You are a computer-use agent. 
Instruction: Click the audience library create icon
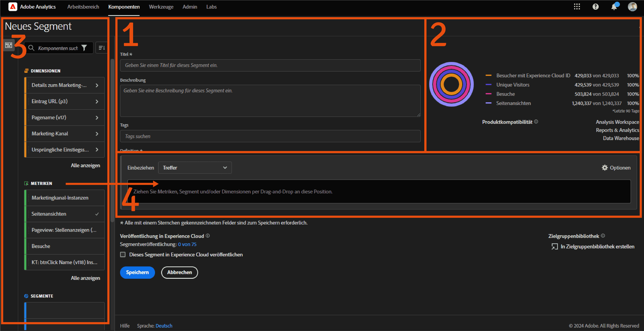(x=554, y=247)
